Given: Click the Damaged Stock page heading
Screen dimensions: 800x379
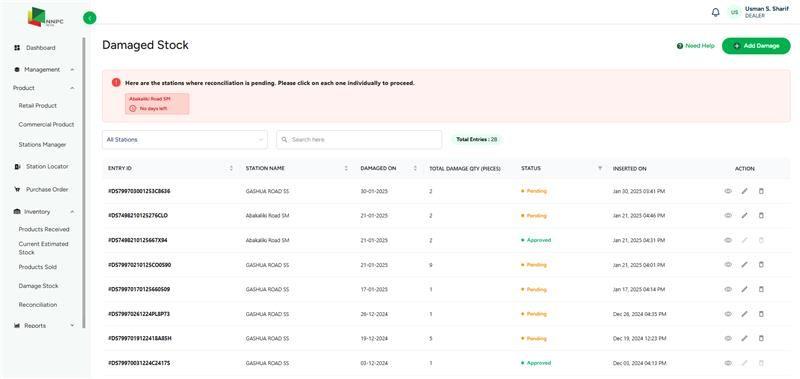Looking at the screenshot, I should [x=145, y=45].
